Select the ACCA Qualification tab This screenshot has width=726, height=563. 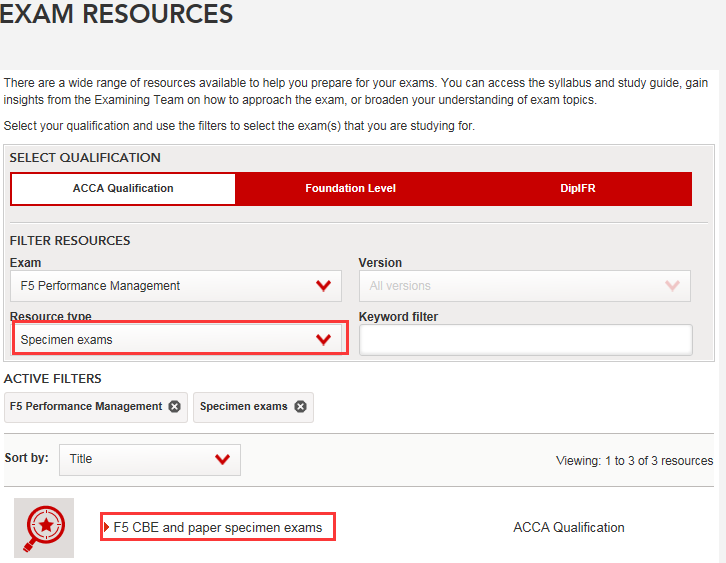click(x=123, y=189)
